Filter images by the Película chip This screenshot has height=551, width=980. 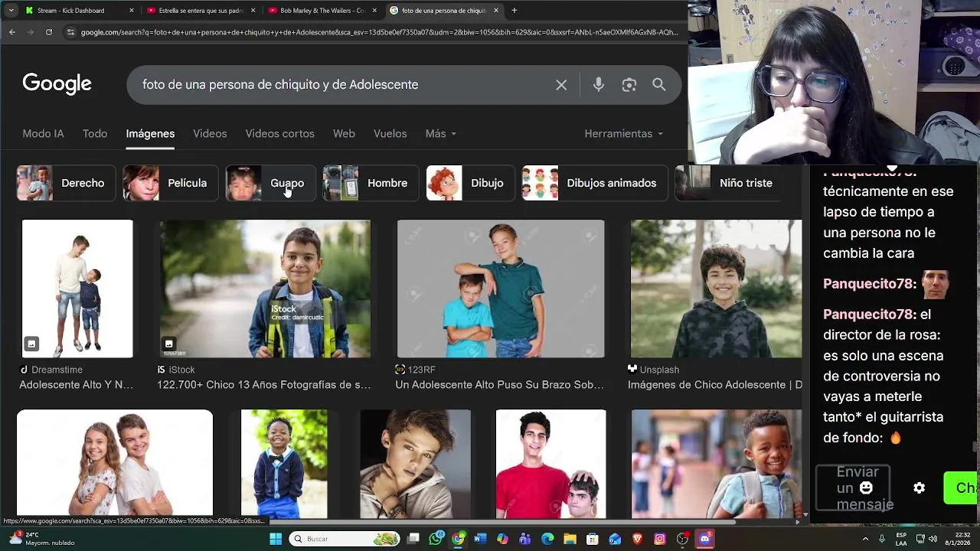[170, 183]
